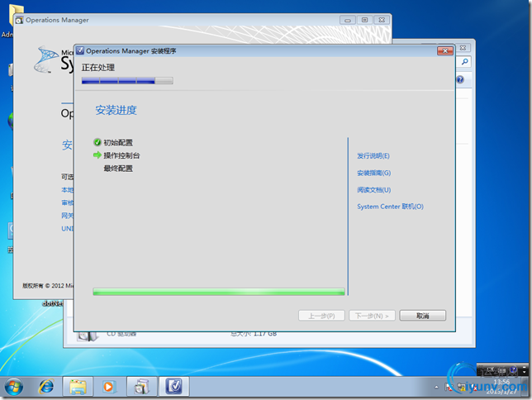The image size is (532, 400).
Task: Select the 最终配置 step text
Action: coord(118,169)
